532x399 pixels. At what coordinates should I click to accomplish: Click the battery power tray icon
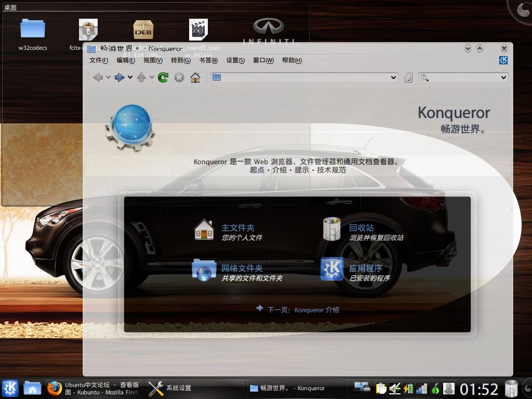[408, 388]
